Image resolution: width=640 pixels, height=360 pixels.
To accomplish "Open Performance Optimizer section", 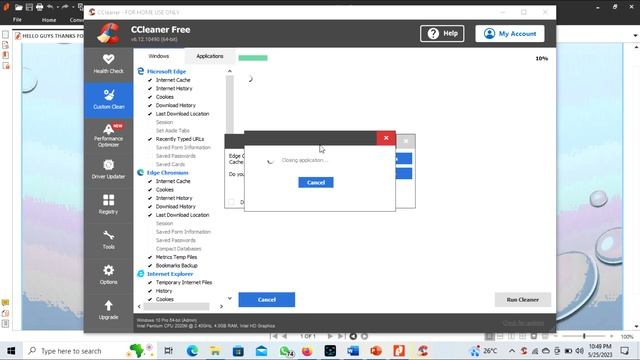I will 109,135.
